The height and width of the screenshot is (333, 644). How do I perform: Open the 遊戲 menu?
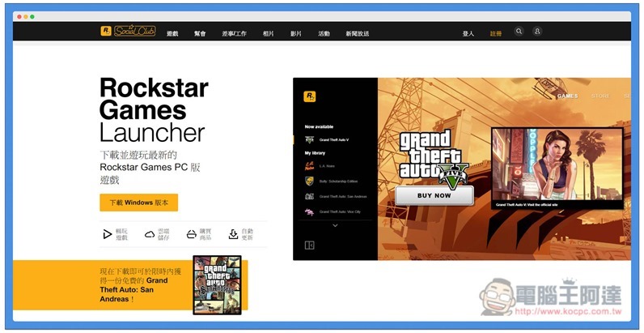[172, 34]
